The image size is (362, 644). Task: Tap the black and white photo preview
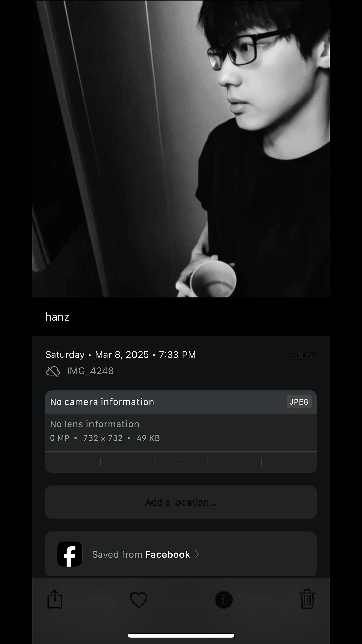181,149
